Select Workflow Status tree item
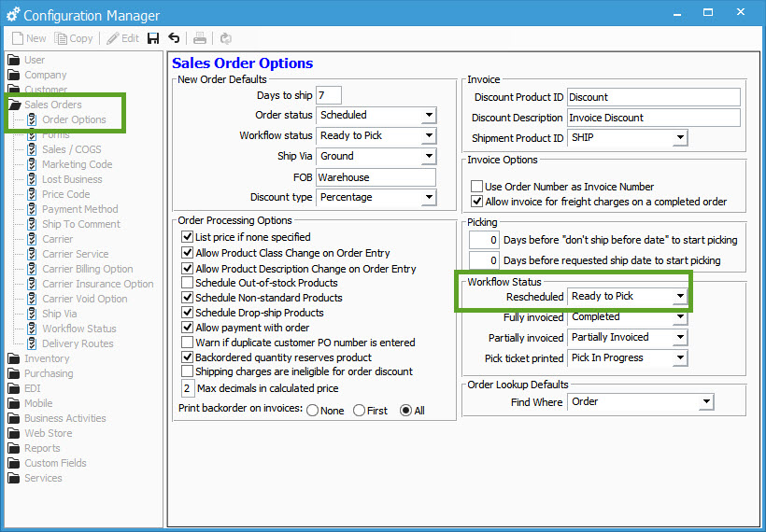The image size is (766, 532). click(71, 329)
